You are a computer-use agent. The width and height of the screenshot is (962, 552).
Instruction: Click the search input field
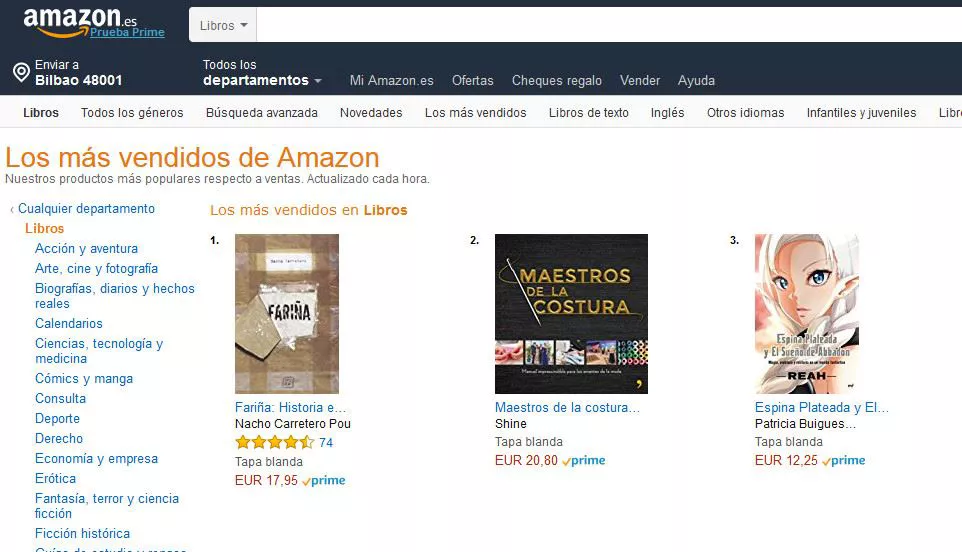609,25
